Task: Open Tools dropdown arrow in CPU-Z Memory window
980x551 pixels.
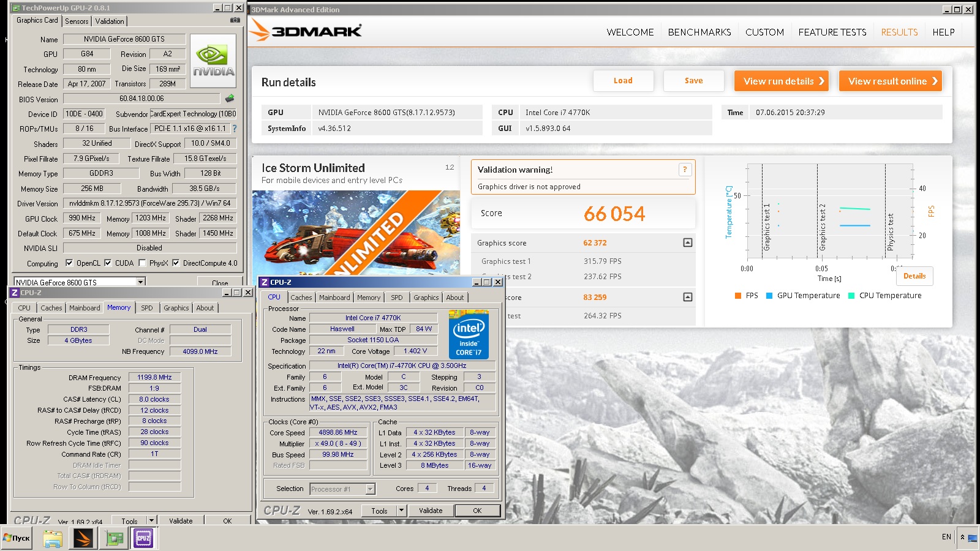Action: [x=151, y=520]
